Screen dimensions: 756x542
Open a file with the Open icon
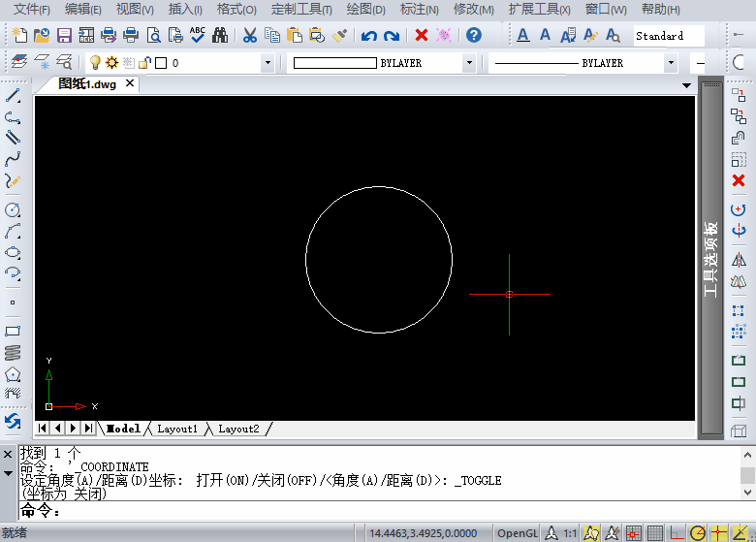coord(42,35)
